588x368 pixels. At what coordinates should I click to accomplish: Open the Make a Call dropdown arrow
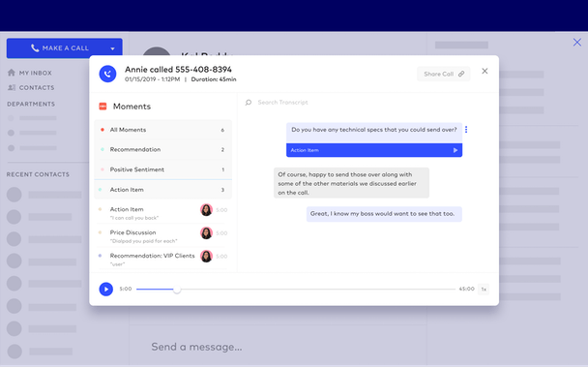pos(112,48)
